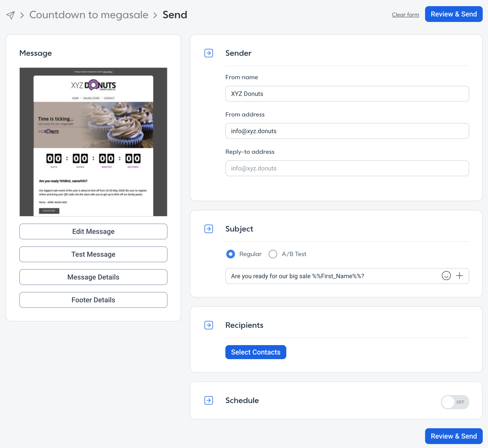This screenshot has height=448, width=488.
Task: Click the email message preview thumbnail
Action: coord(93,142)
